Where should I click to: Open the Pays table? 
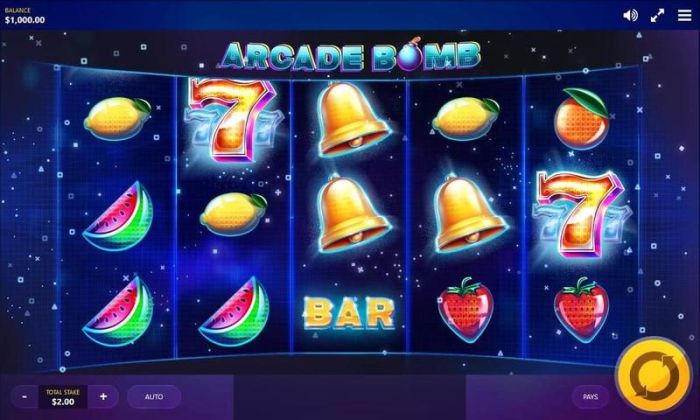pyautogui.click(x=590, y=396)
